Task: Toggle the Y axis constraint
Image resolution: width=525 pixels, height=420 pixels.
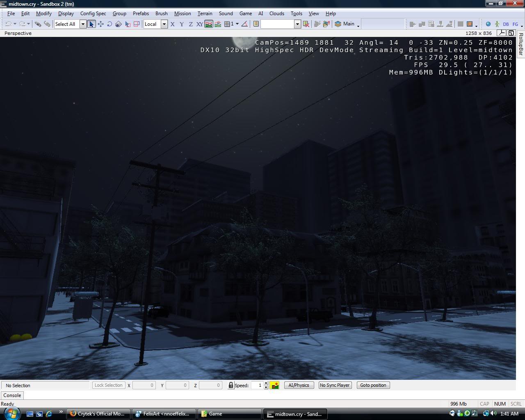Action: 181,24
